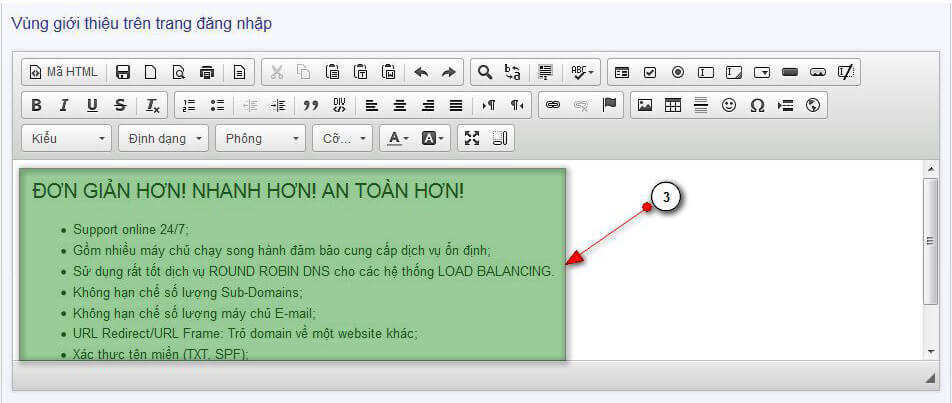952x403 pixels.
Task: Open the Kiểu styles dropdown
Action: click(67, 138)
